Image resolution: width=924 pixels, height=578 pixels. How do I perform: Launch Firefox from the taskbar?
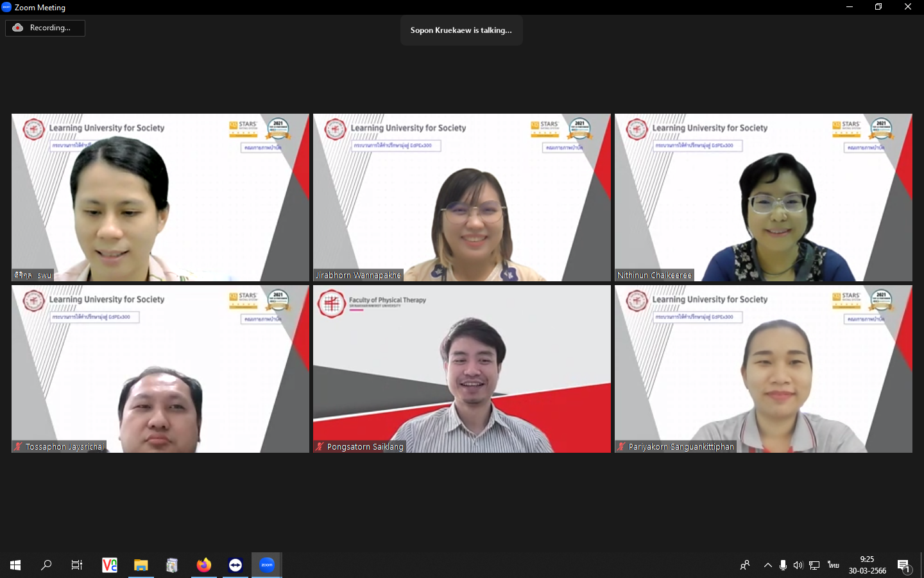click(x=203, y=565)
